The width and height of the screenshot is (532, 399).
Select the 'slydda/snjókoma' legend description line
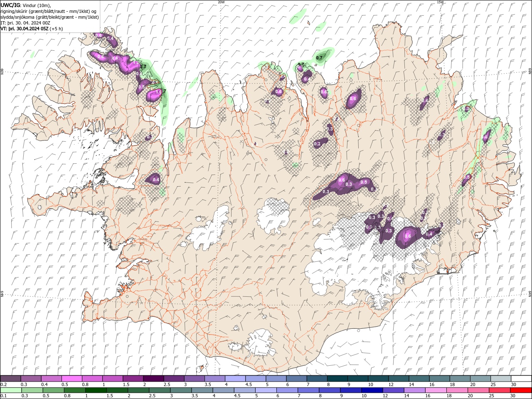[x=49, y=17]
